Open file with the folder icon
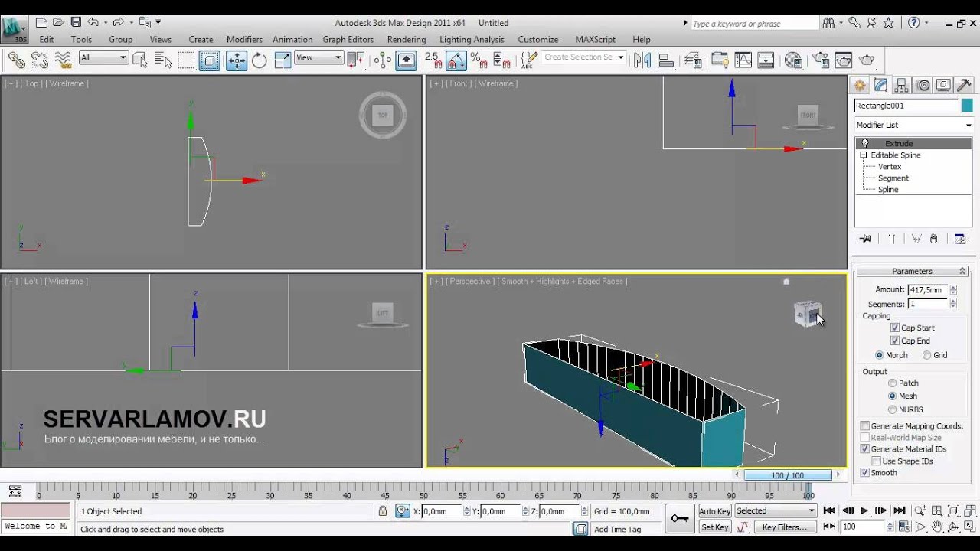Image resolution: width=980 pixels, height=551 pixels. tap(58, 23)
